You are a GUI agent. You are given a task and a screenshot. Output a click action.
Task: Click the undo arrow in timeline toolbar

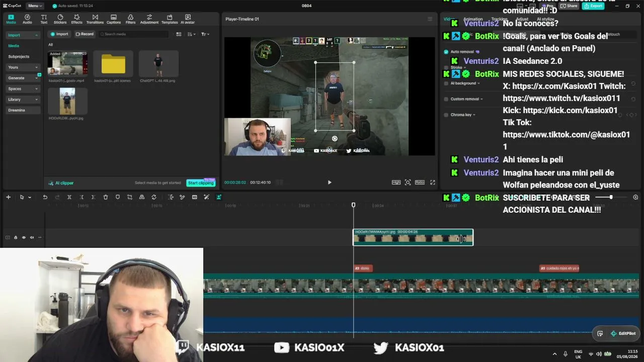point(45,197)
